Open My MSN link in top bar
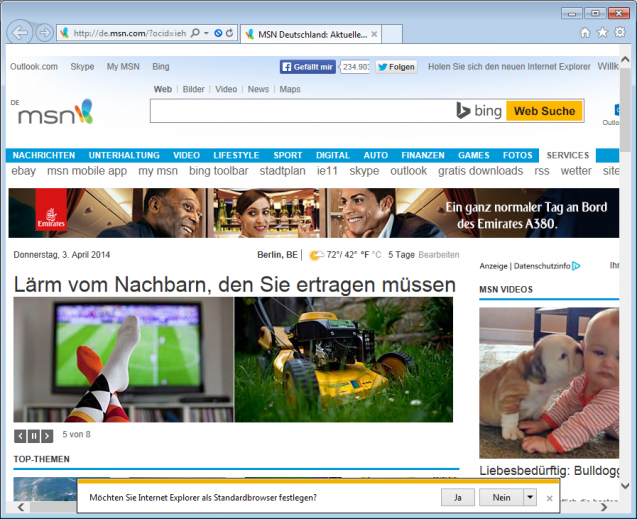The image size is (637, 519). click(123, 67)
